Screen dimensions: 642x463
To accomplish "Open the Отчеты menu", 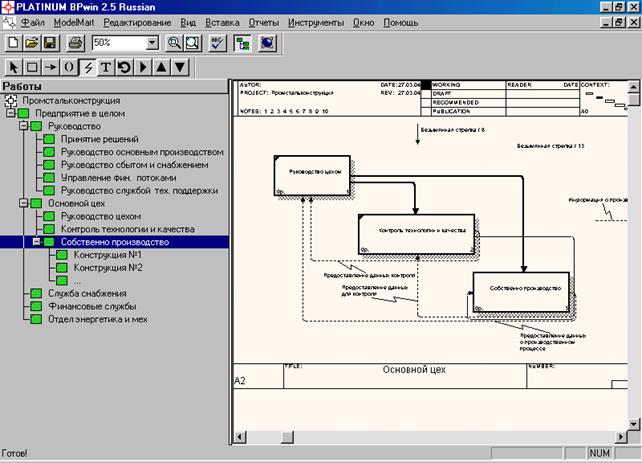I will (264, 21).
